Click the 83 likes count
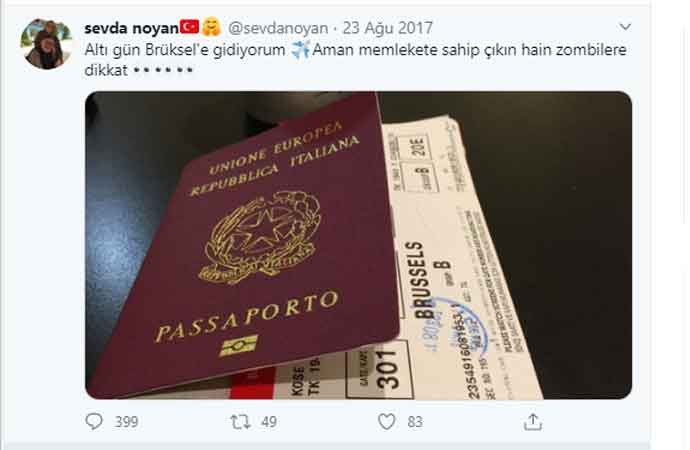The height and width of the screenshot is (450, 690). [415, 422]
